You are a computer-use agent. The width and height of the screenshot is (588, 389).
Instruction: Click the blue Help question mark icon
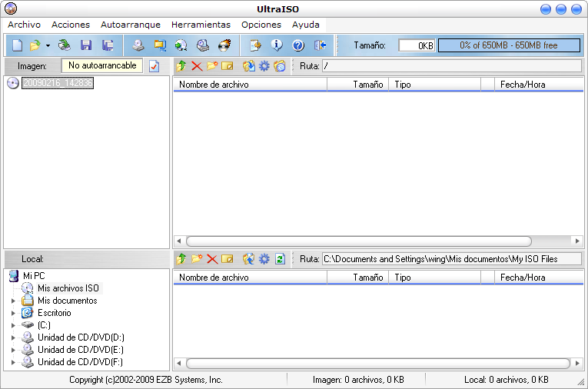click(x=298, y=45)
